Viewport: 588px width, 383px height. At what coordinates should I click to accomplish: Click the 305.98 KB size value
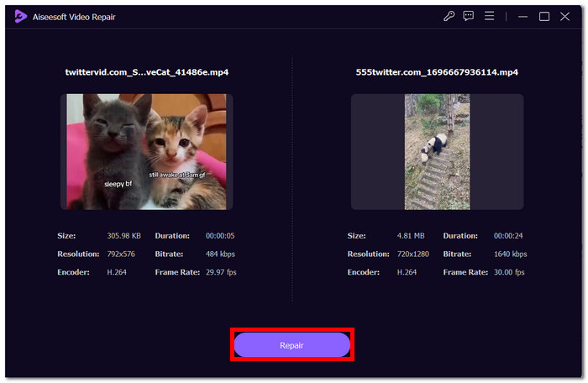(123, 235)
